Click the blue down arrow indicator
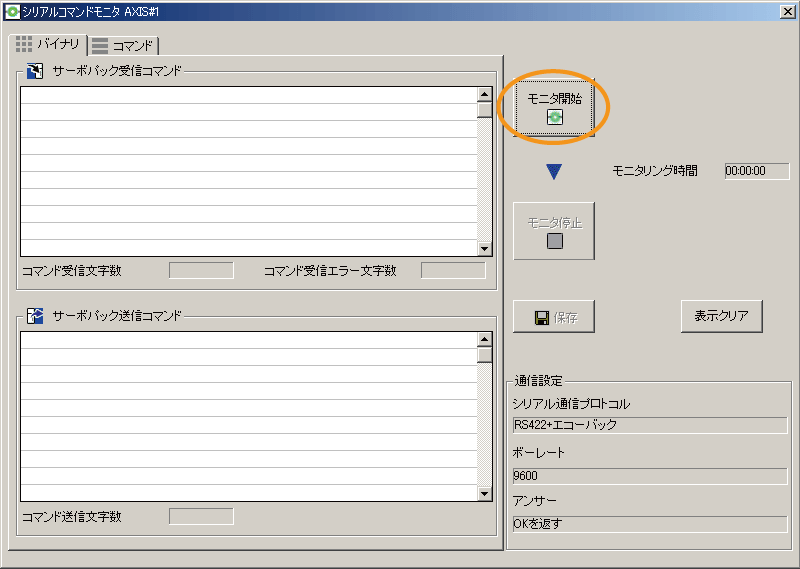The image size is (800, 569). click(x=554, y=172)
